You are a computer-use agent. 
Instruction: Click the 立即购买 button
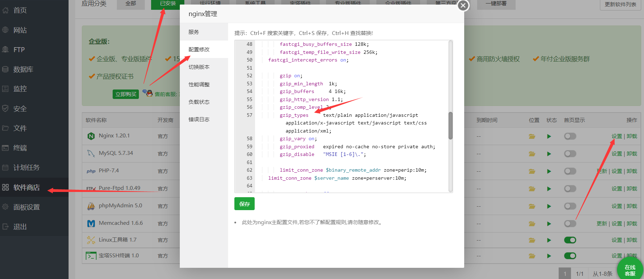(x=126, y=94)
